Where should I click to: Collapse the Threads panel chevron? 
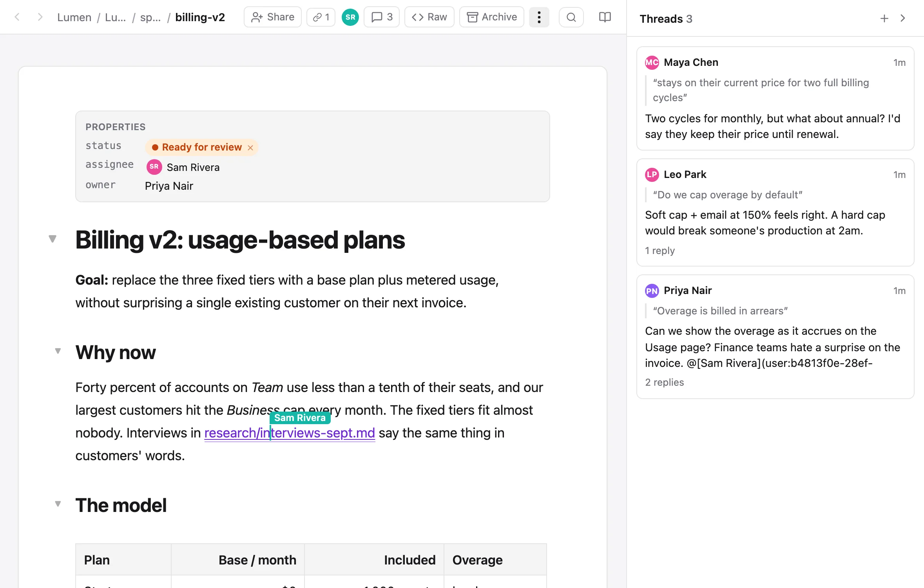pyautogui.click(x=903, y=18)
